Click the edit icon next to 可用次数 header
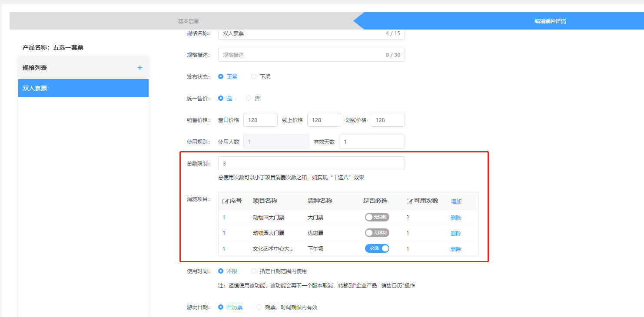Image resolution: width=644 pixels, height=317 pixels. point(409,201)
